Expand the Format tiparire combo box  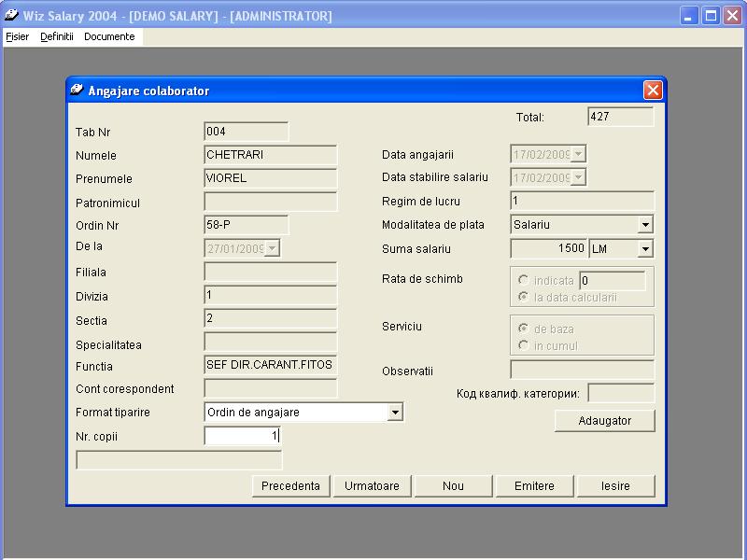click(x=395, y=413)
